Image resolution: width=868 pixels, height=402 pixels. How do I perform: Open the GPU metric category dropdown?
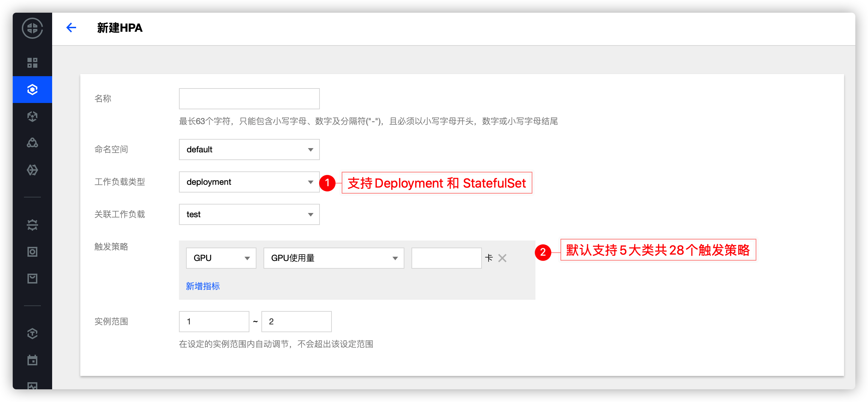[x=221, y=258]
